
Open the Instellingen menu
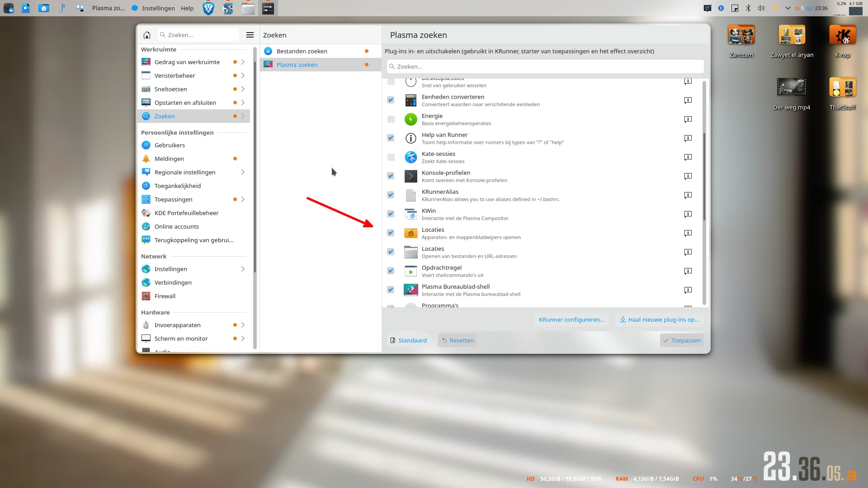[x=158, y=8]
